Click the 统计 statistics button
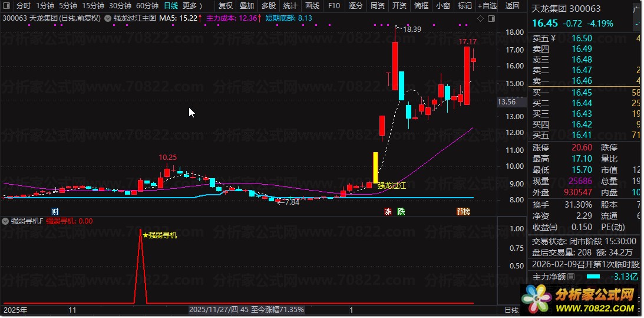This screenshot has height=318, width=644. 290,6
